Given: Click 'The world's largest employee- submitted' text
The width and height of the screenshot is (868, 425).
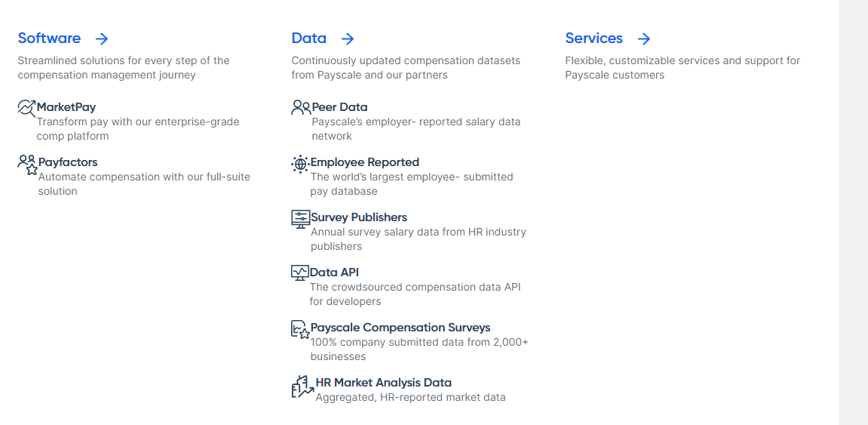Looking at the screenshot, I should pyautogui.click(x=412, y=177).
